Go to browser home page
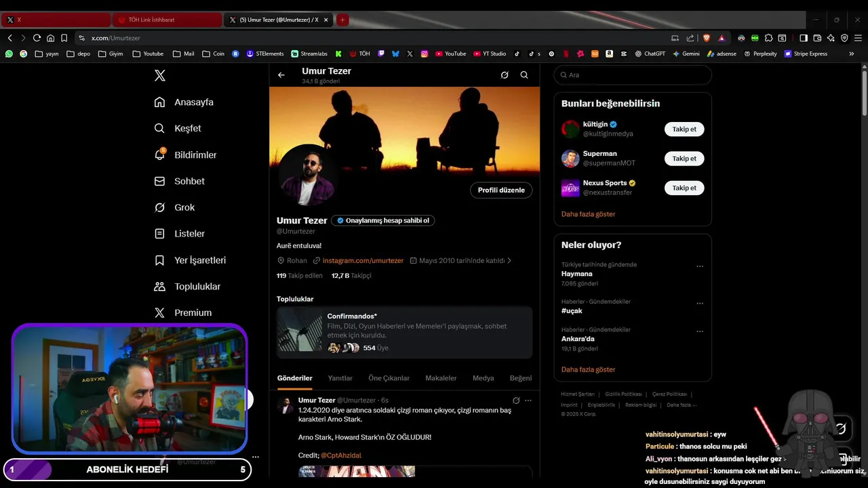Screen dimensions: 868x488 click(x=50, y=38)
